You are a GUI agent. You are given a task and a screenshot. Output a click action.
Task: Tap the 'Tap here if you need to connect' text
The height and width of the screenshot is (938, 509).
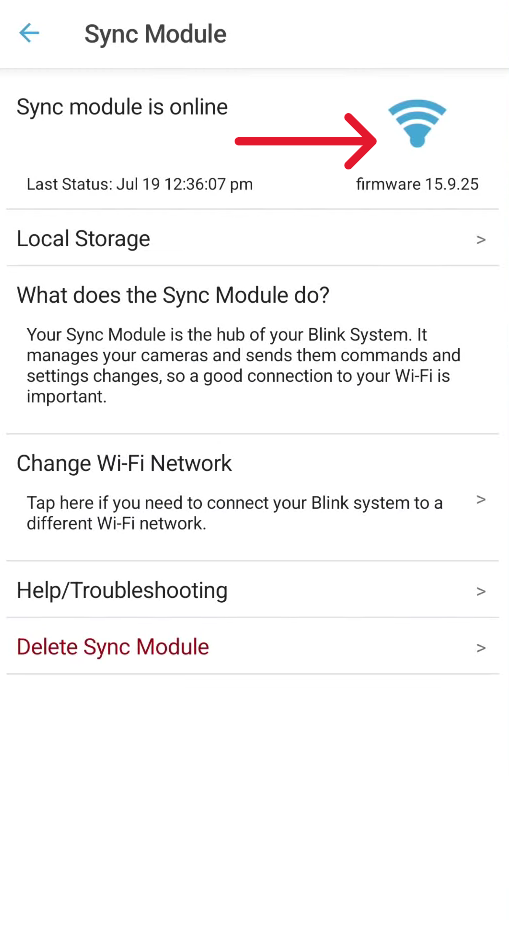click(234, 513)
